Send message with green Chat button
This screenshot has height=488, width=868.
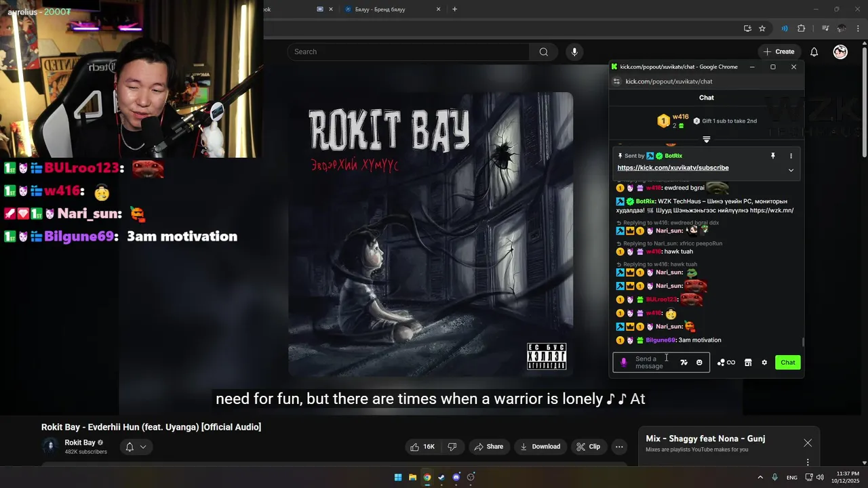click(787, 363)
